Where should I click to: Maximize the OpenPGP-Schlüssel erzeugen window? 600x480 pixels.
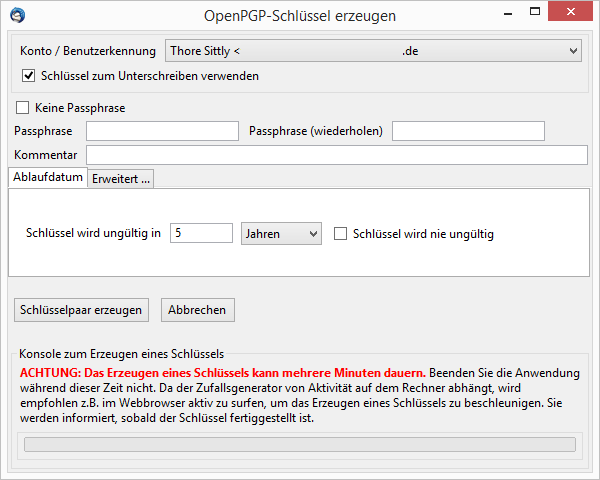[x=535, y=12]
